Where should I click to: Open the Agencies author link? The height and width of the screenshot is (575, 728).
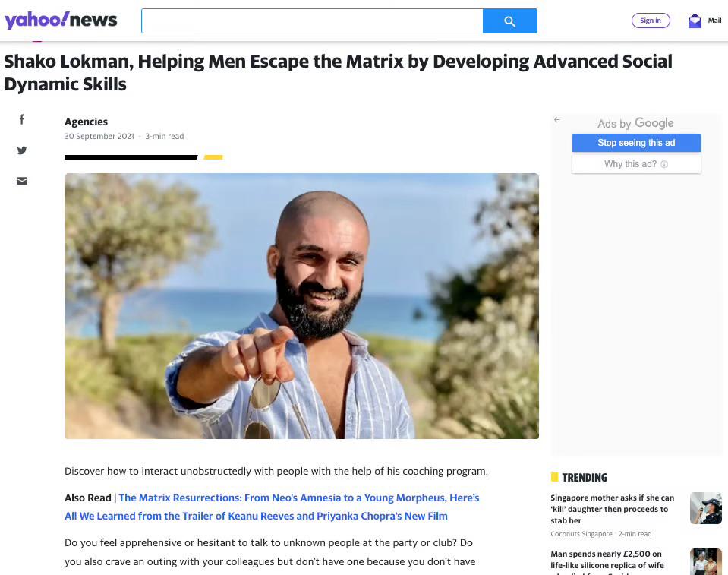(86, 122)
